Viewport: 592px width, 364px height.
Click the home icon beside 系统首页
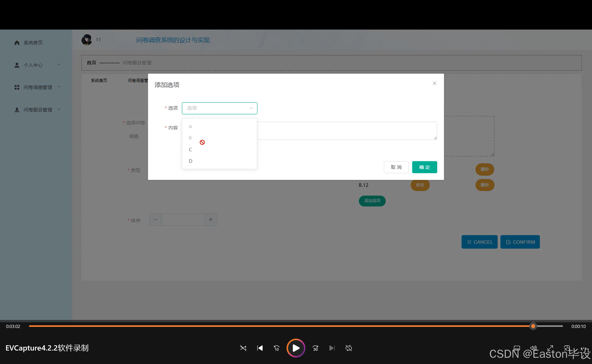[x=17, y=43]
